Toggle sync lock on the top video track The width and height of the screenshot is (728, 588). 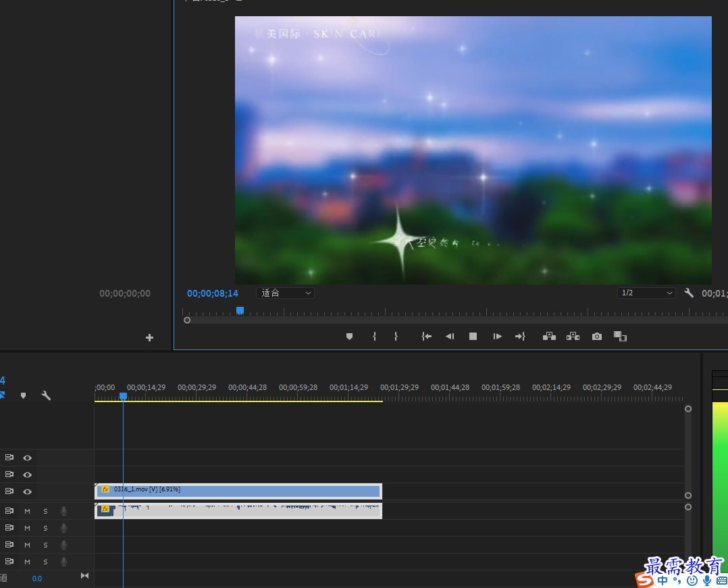tap(9, 458)
